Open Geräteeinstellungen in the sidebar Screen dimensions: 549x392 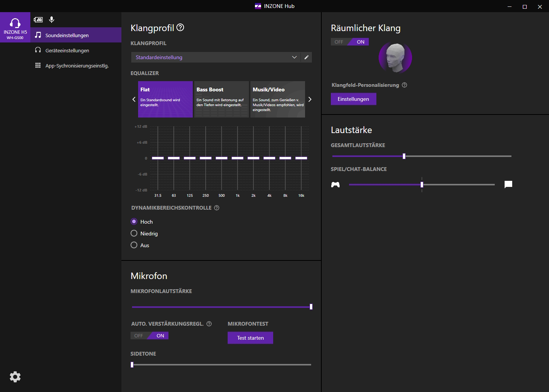click(x=67, y=50)
